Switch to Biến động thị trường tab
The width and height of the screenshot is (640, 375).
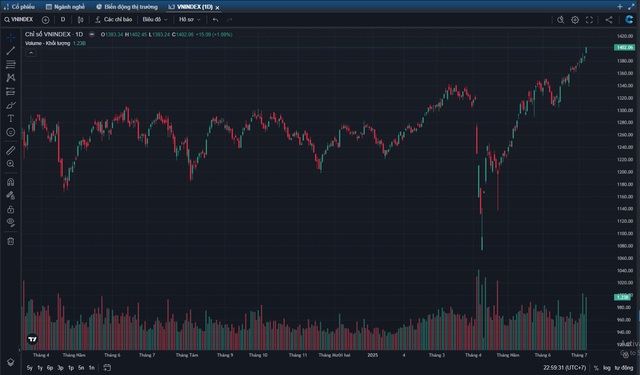click(x=127, y=7)
